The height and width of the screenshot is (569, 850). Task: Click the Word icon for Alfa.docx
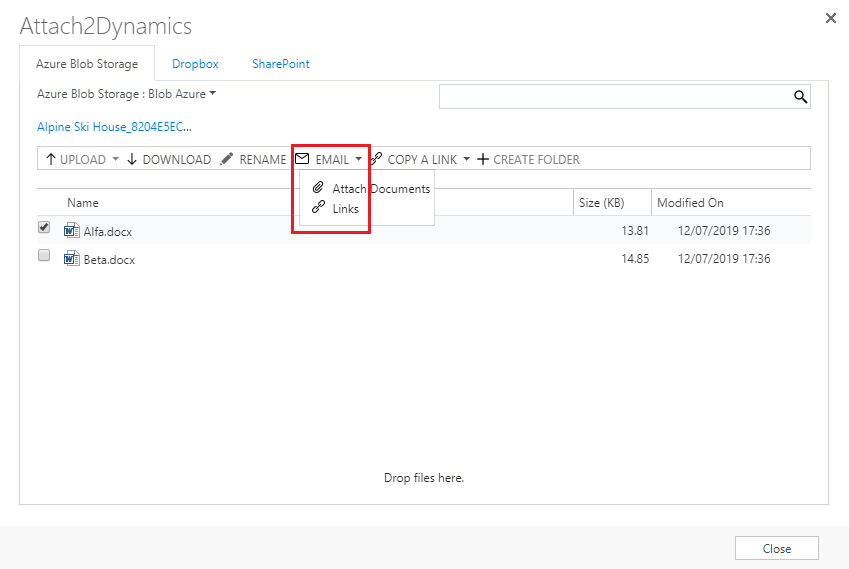tap(72, 230)
